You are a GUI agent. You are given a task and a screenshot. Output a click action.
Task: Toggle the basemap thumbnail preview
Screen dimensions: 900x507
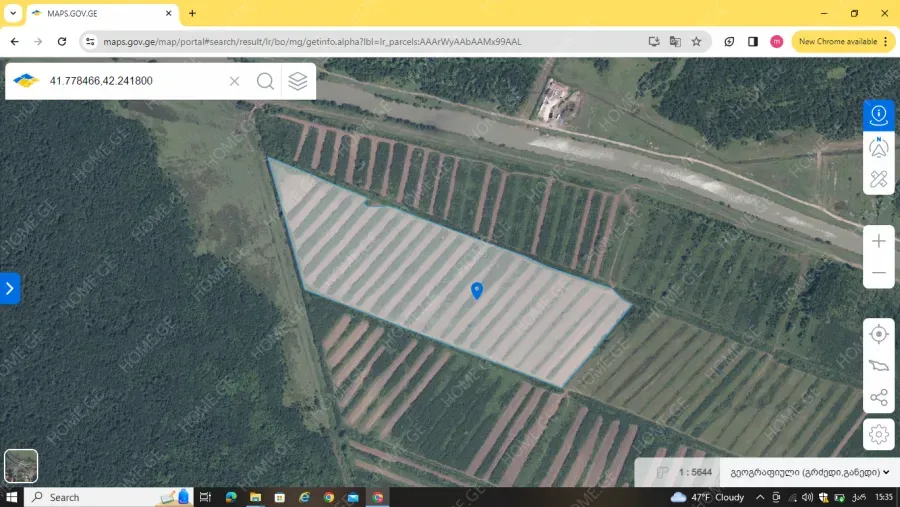pos(21,466)
